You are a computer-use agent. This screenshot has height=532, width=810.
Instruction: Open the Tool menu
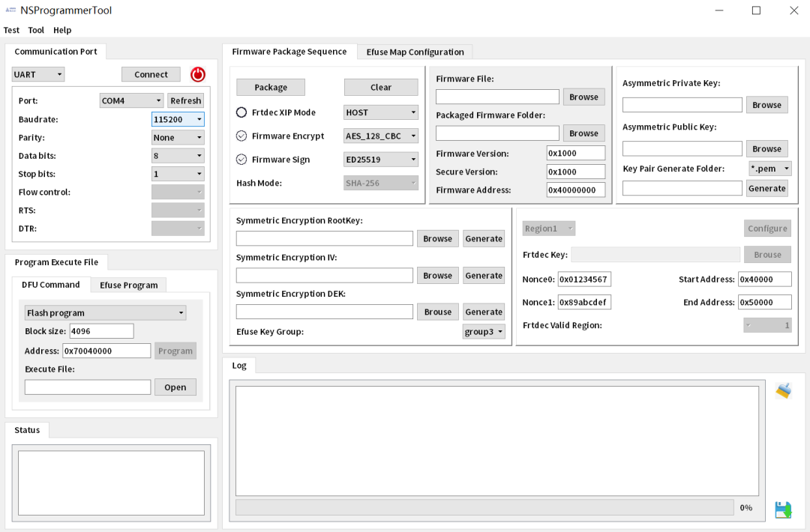tap(36, 30)
